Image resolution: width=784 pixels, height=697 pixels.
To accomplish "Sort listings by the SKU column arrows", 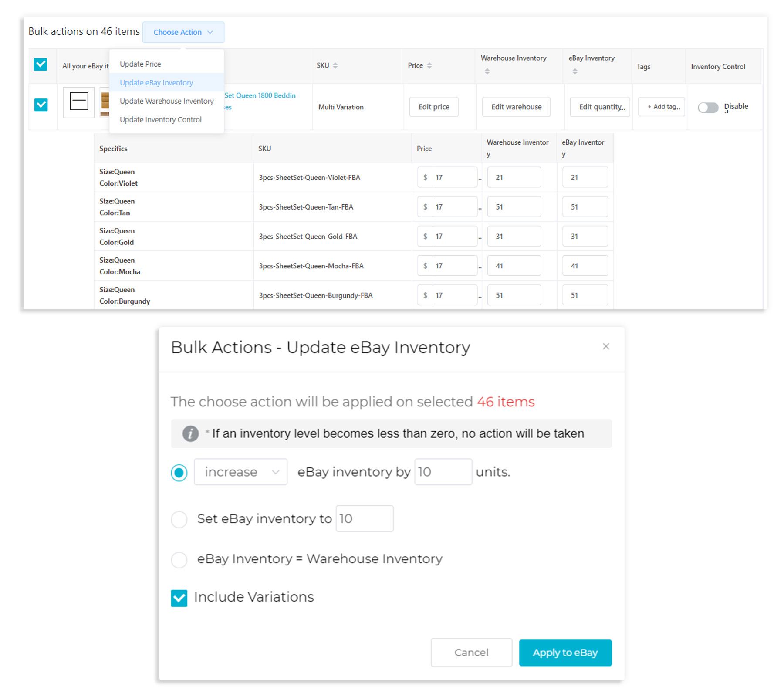I will coord(335,65).
